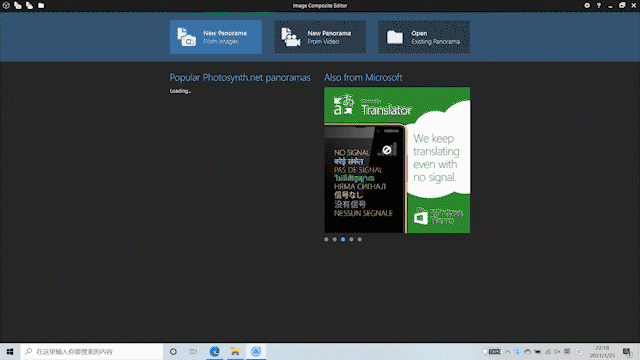The height and width of the screenshot is (360, 640).
Task: Focus the Windows taskbar search box
Action: click(92, 351)
